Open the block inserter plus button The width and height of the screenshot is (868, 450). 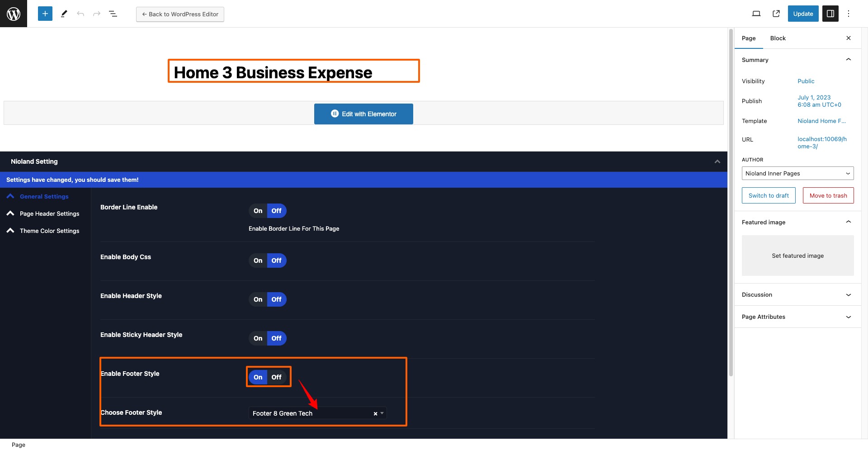coord(45,14)
